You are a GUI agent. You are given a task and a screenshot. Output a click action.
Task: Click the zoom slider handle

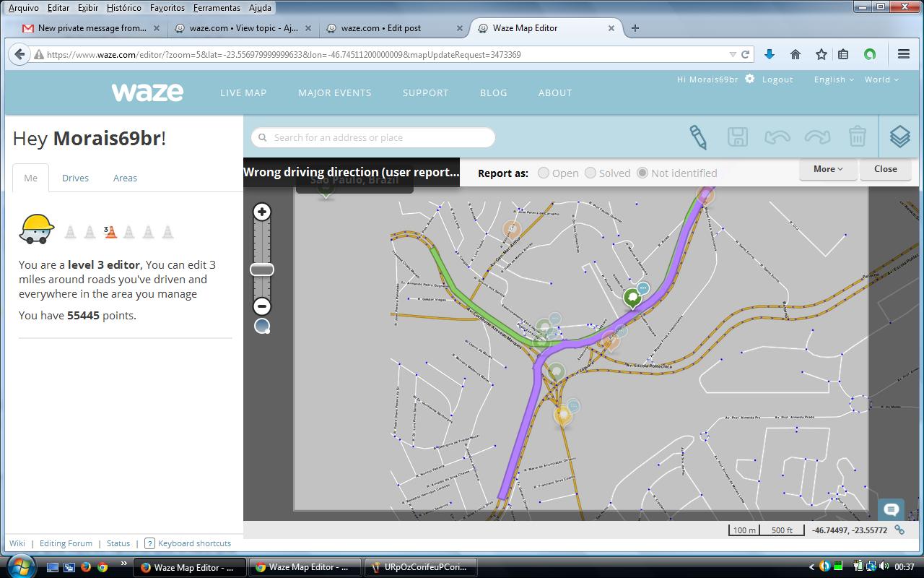click(262, 269)
